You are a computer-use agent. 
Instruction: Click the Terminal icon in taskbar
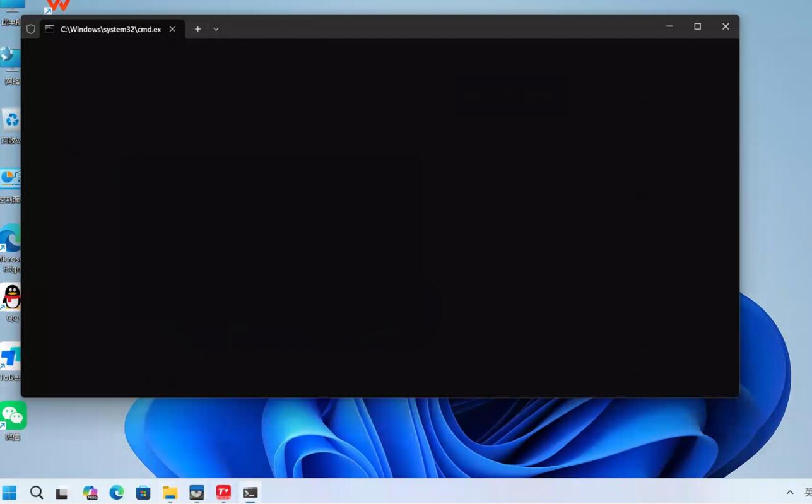(x=250, y=493)
